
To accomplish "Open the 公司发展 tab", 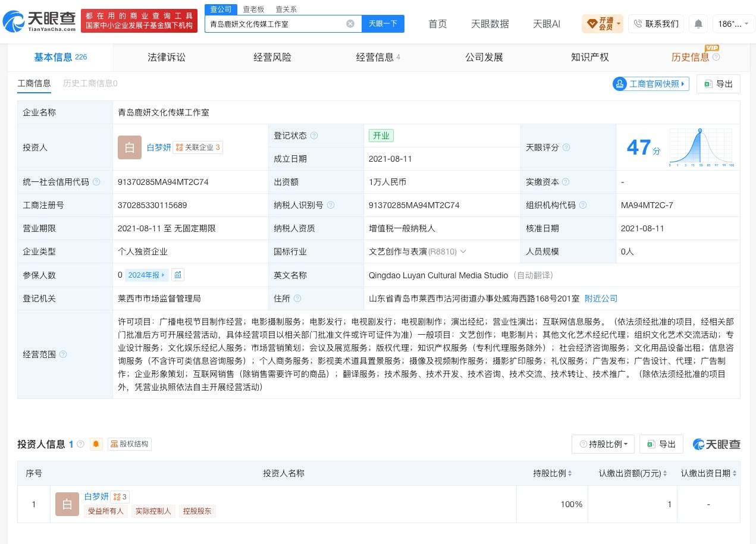I will (x=484, y=57).
